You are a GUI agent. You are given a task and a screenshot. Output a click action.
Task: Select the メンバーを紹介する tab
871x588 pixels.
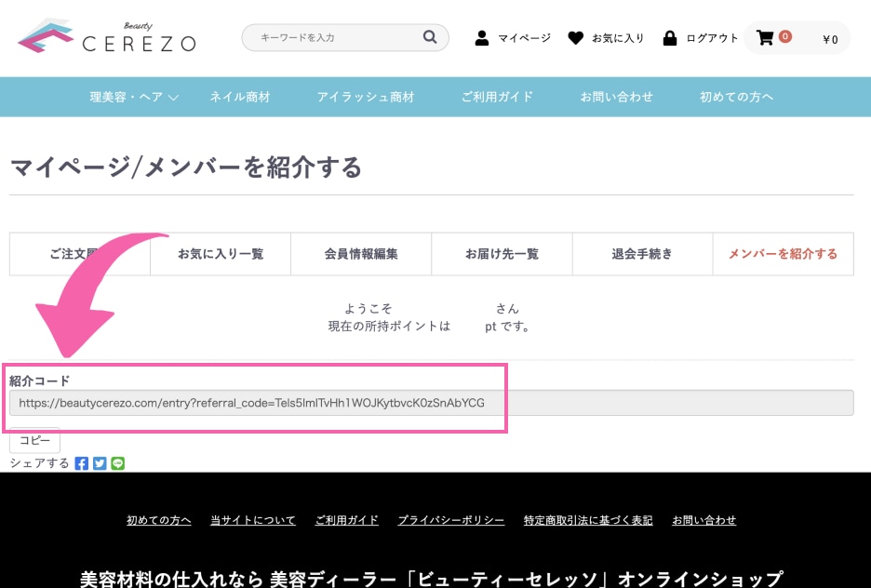click(x=784, y=254)
